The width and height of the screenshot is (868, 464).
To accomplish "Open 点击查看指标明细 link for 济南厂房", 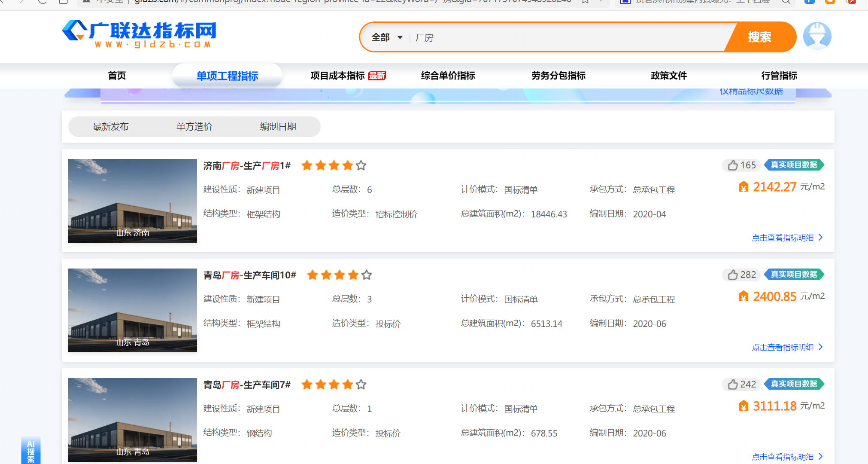I will point(783,237).
